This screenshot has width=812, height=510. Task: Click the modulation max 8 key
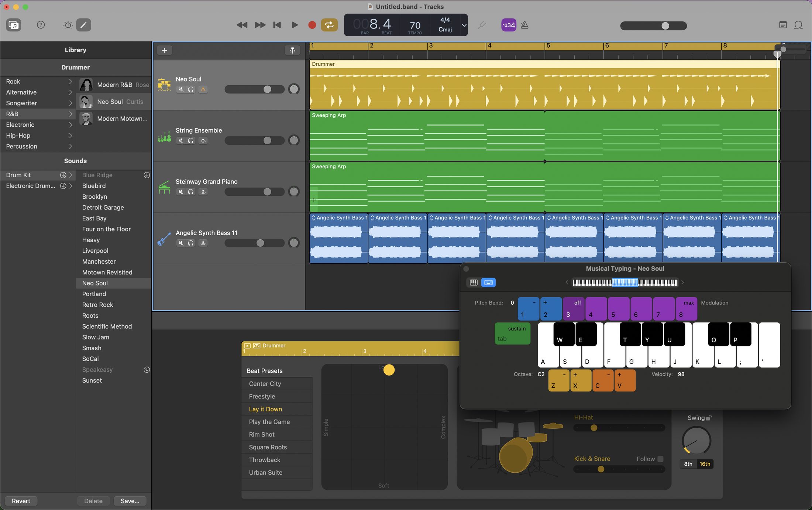click(686, 309)
